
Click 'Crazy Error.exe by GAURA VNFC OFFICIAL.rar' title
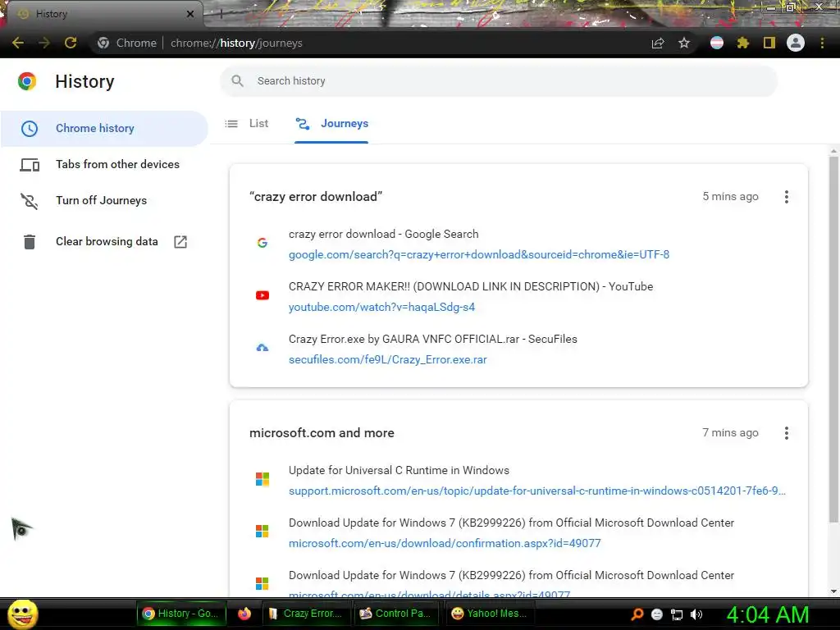point(433,339)
